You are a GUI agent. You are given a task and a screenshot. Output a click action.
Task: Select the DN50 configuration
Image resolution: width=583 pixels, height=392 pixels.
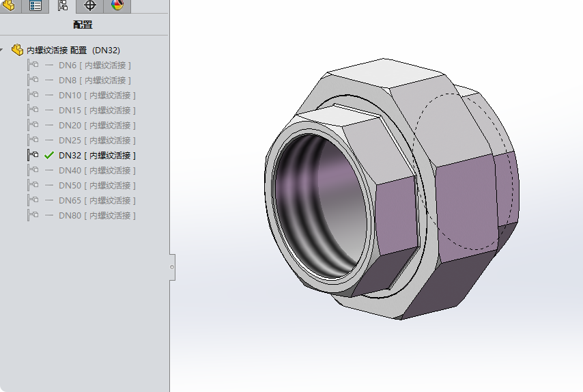(x=97, y=185)
